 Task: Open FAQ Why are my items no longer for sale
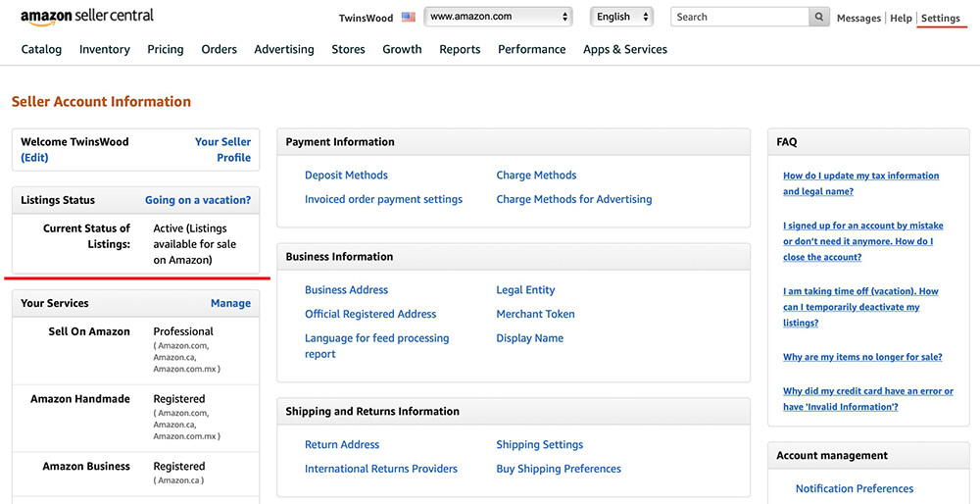click(x=862, y=357)
